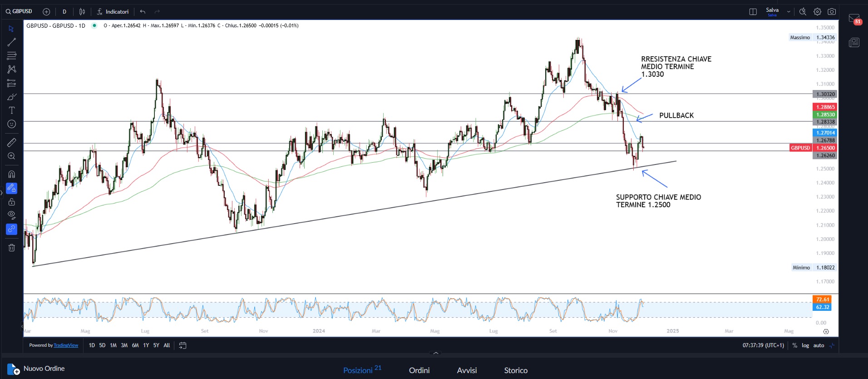Click the Nuovo Ordine button

pyautogui.click(x=36, y=369)
